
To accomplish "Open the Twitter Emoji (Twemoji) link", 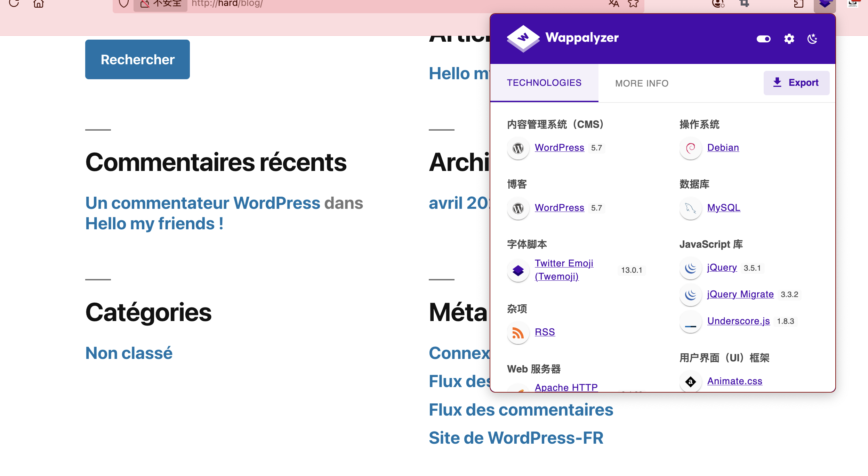I will pos(564,270).
